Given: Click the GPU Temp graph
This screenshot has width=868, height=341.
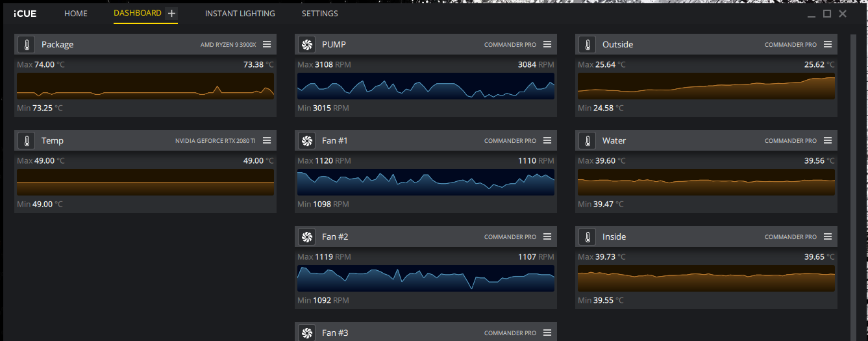Looking at the screenshot, I should click(145, 182).
